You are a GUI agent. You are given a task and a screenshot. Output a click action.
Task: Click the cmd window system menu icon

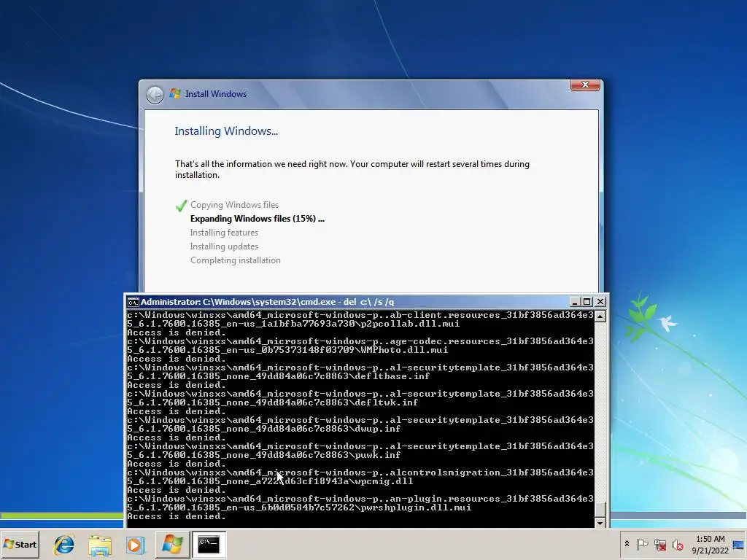click(133, 302)
